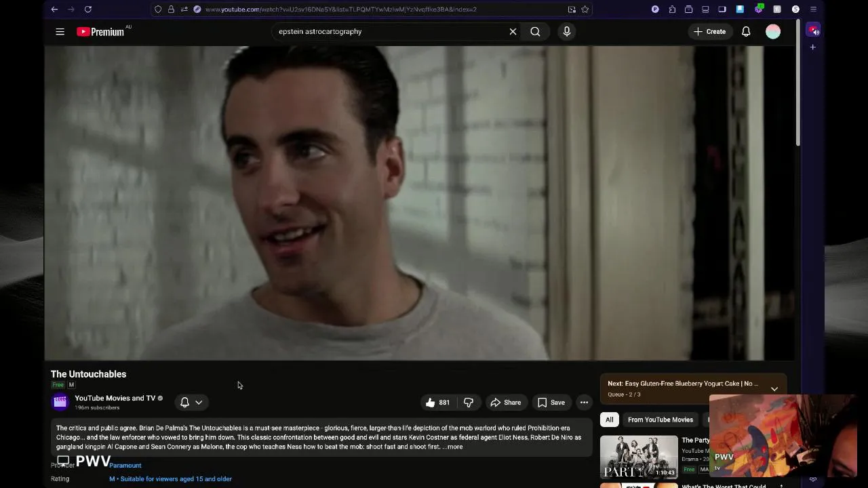Open the YouTube hamburger guide menu
Screen dimensions: 868x488
(x=60, y=31)
